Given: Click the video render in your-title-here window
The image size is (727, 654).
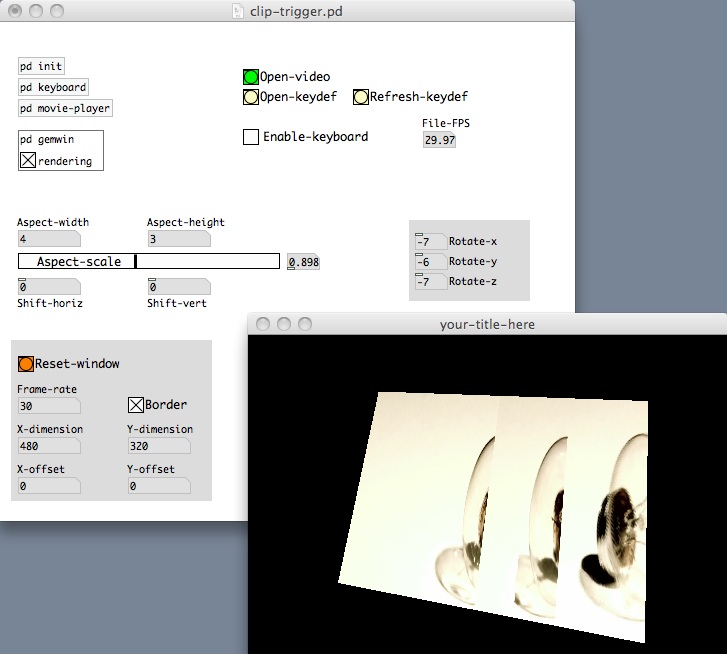Looking at the screenshot, I should pyautogui.click(x=494, y=517).
